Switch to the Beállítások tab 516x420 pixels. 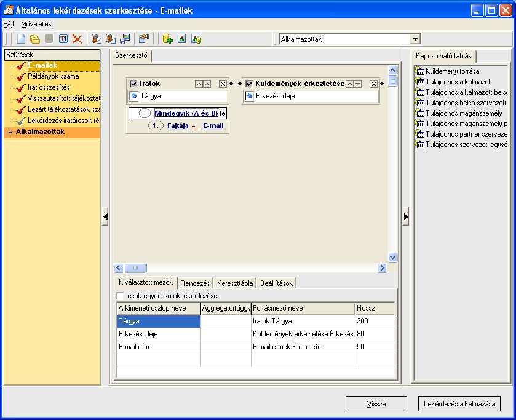(x=276, y=283)
